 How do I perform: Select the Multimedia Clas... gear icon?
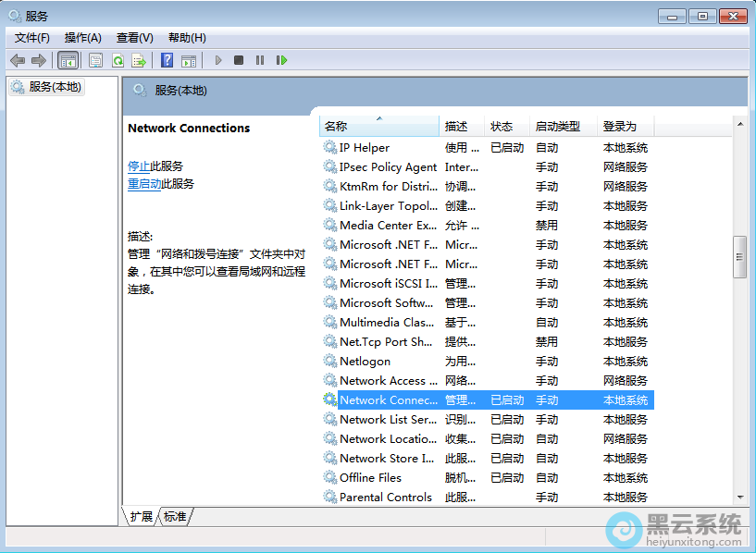click(329, 322)
